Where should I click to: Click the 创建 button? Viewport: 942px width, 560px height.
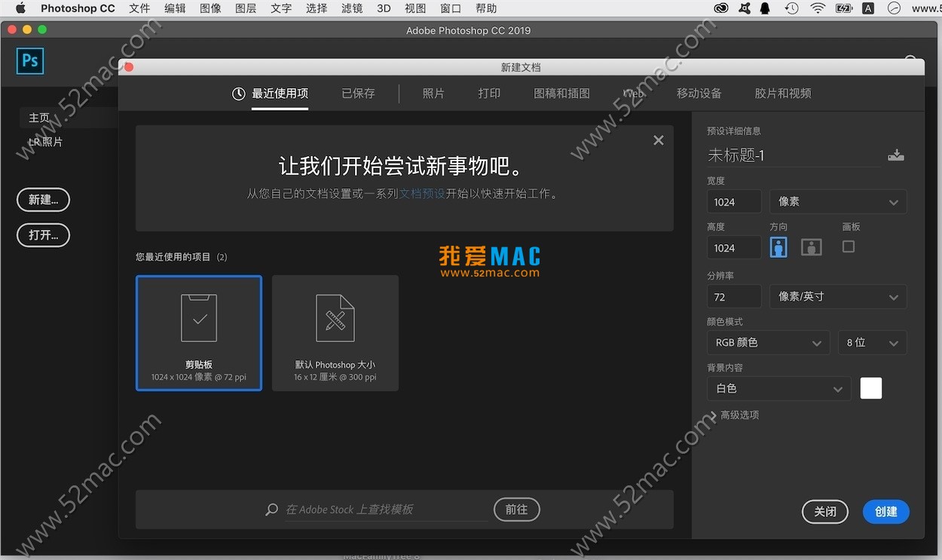coord(885,512)
